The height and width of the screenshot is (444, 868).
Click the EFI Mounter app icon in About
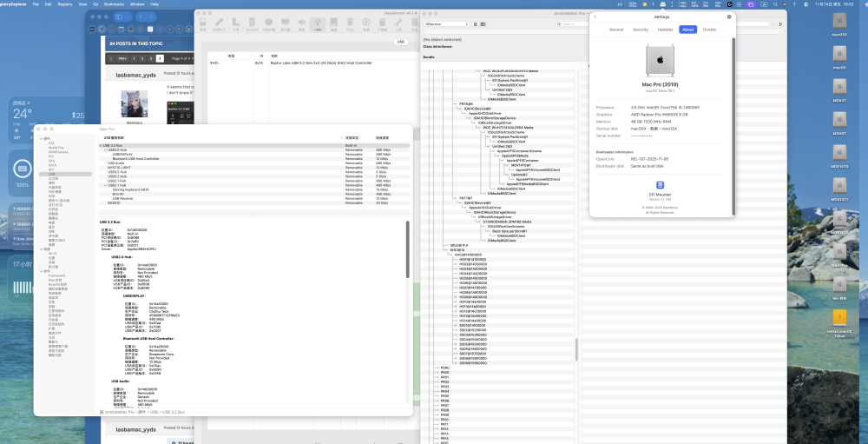(x=660, y=185)
